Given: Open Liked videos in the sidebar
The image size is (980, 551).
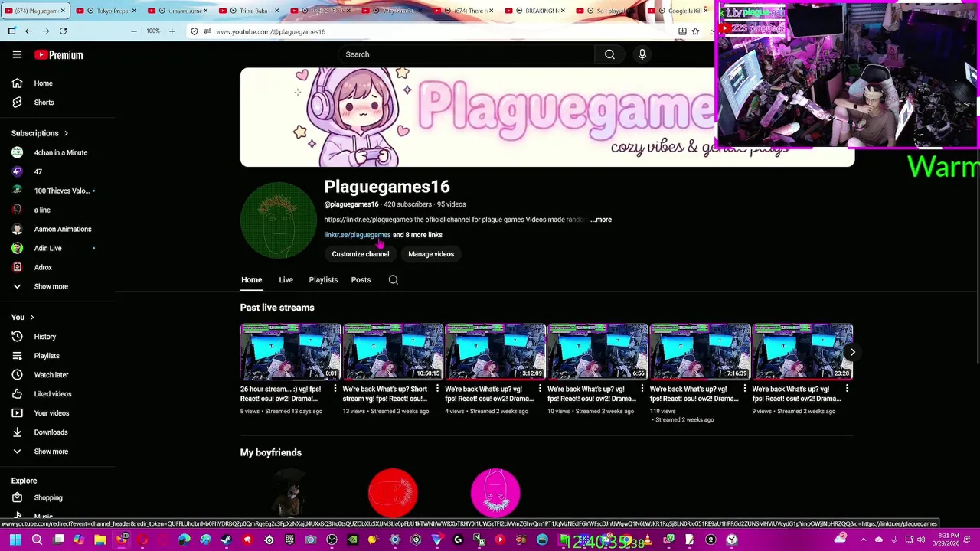Looking at the screenshot, I should pyautogui.click(x=52, y=394).
